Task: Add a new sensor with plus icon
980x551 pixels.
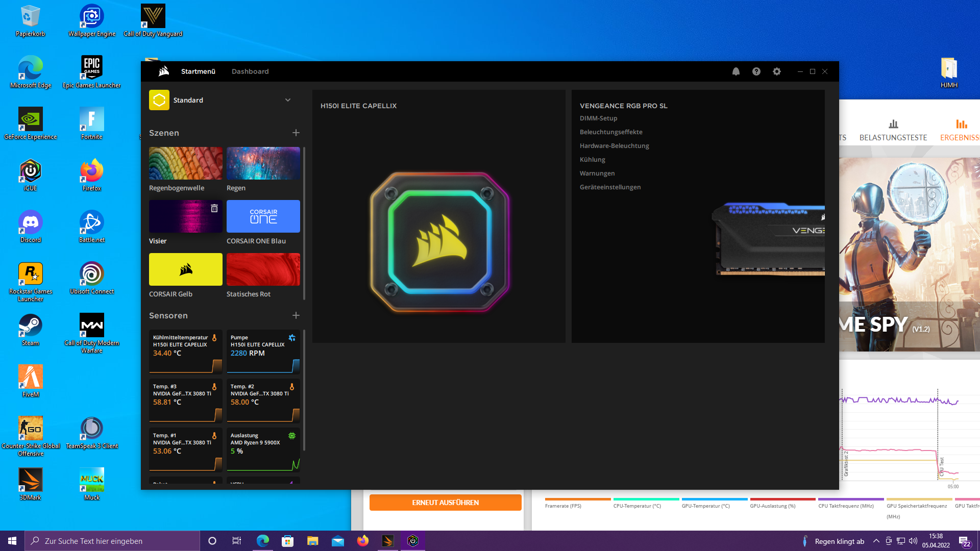Action: (x=296, y=315)
